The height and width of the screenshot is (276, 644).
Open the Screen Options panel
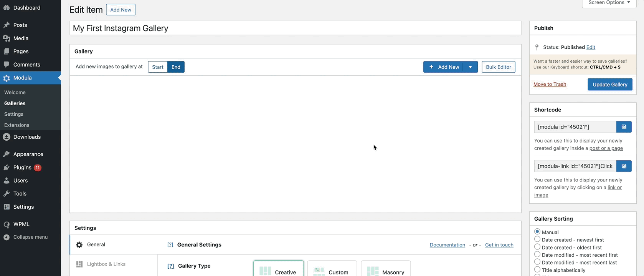(609, 3)
